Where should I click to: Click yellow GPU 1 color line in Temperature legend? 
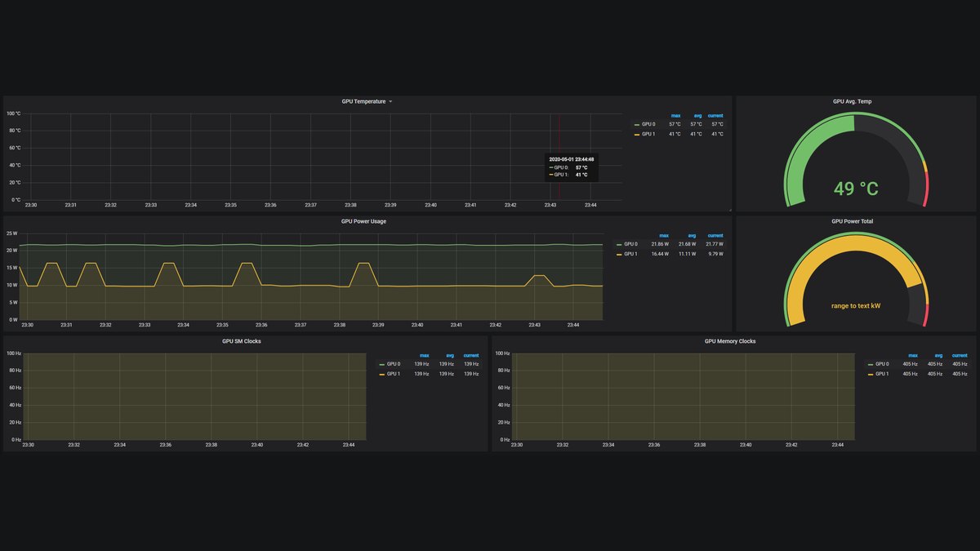coord(637,134)
